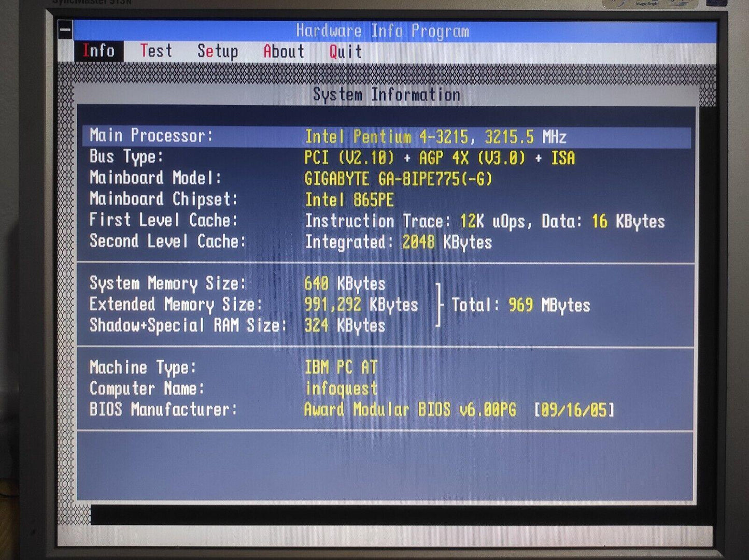749x560 pixels.
Task: Open the About menu
Action: [x=284, y=51]
